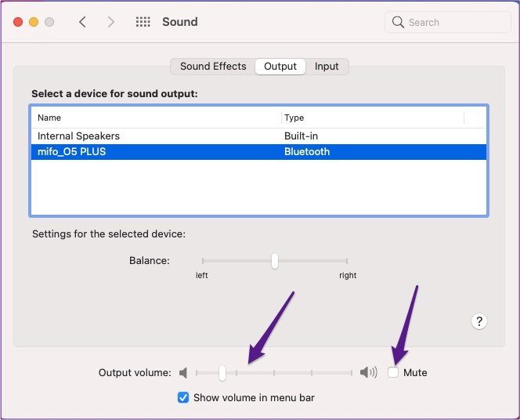520x420 pixels.
Task: Click the Bluetooth type cell
Action: click(x=307, y=151)
